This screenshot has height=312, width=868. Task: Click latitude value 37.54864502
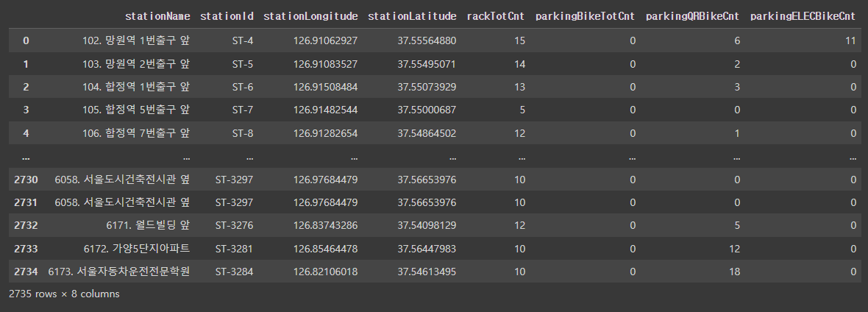coord(427,133)
